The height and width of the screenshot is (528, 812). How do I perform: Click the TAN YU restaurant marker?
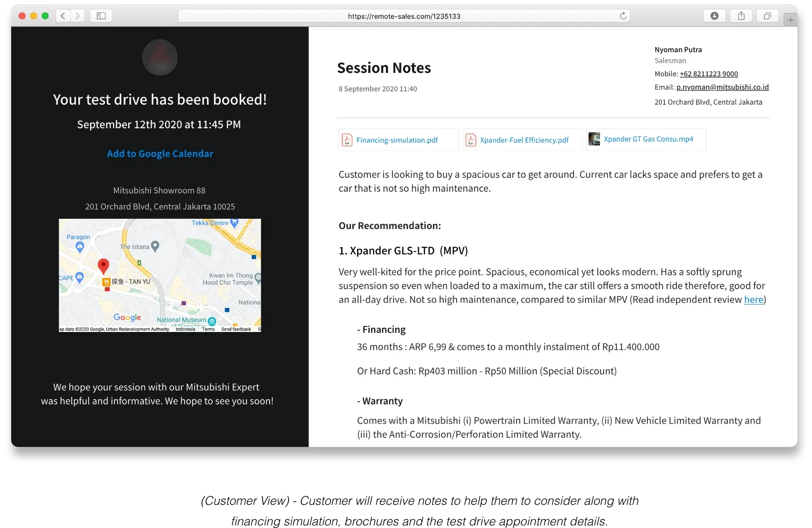[106, 282]
